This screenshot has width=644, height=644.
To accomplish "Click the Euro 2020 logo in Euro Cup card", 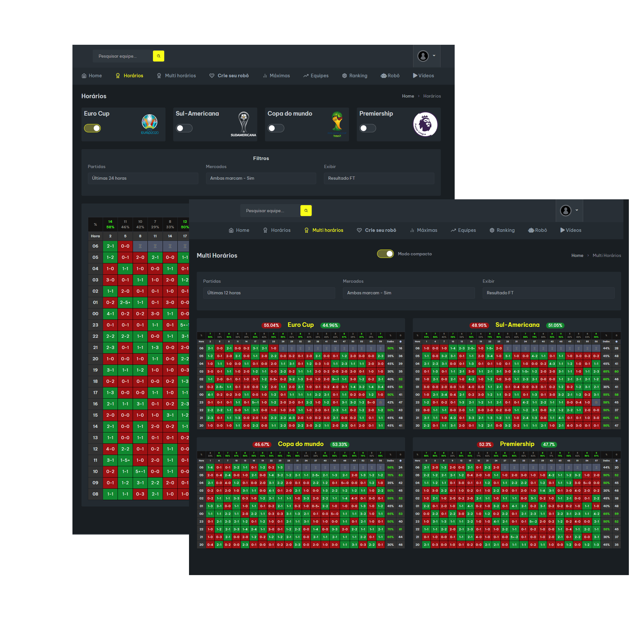I will (150, 124).
